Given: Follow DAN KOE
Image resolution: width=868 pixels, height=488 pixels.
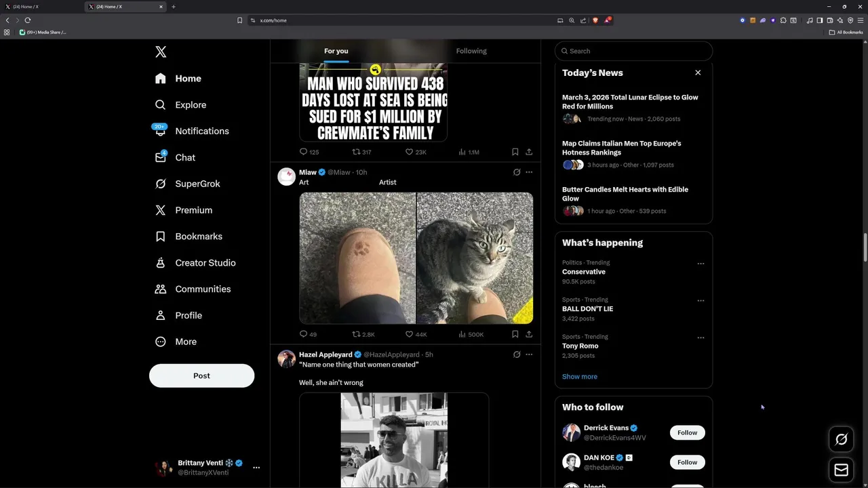Looking at the screenshot, I should pyautogui.click(x=687, y=462).
